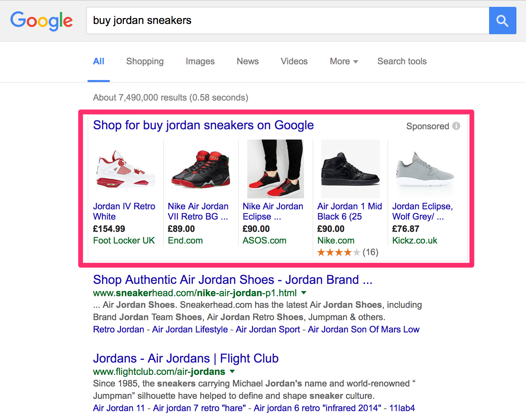Click the Foot Locker UK seller name
Viewport: 526px width, 420px height.
(x=124, y=240)
